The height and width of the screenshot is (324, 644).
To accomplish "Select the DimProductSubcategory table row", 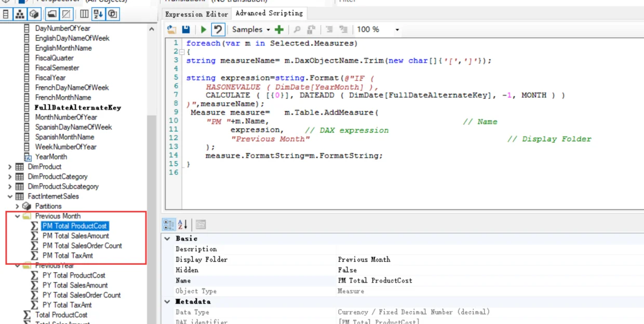I will (x=63, y=186).
